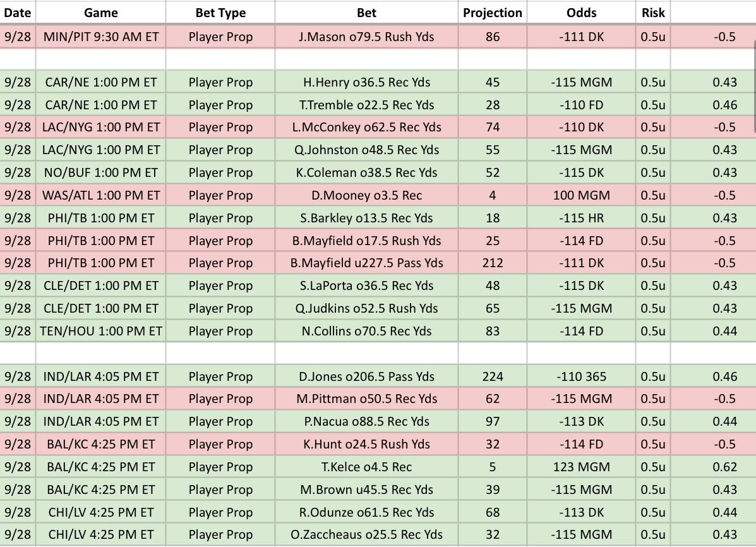Screen dimensions: 756x547
Task: Click the TEN/HOU 1:00 PM ET game cell
Action: coord(101,331)
